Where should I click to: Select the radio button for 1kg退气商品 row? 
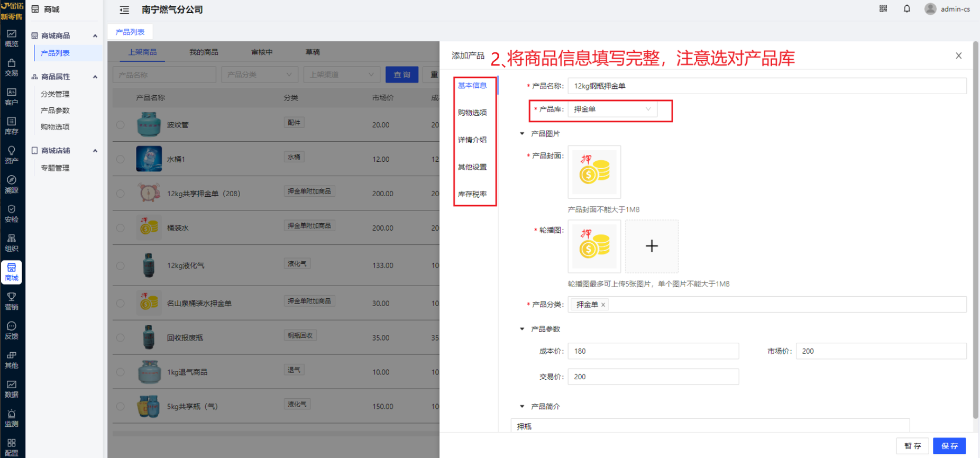[x=121, y=372]
